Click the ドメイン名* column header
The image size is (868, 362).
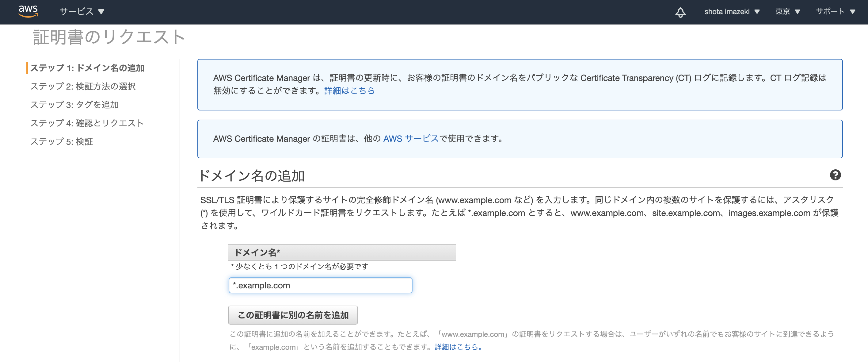coord(342,252)
